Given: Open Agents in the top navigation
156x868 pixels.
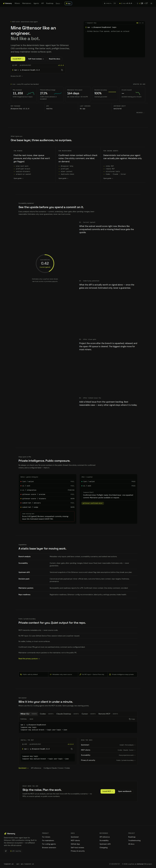Looking at the screenshot, I should [x=36, y=3].
